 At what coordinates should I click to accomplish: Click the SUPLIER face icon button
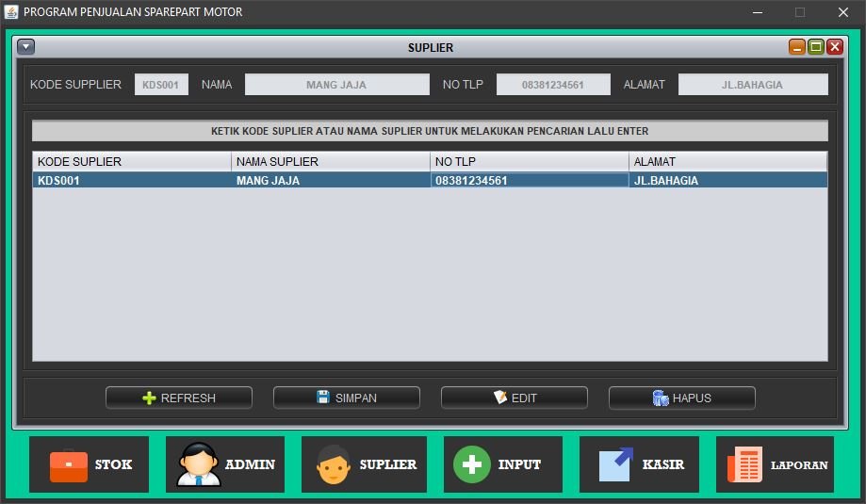click(364, 464)
